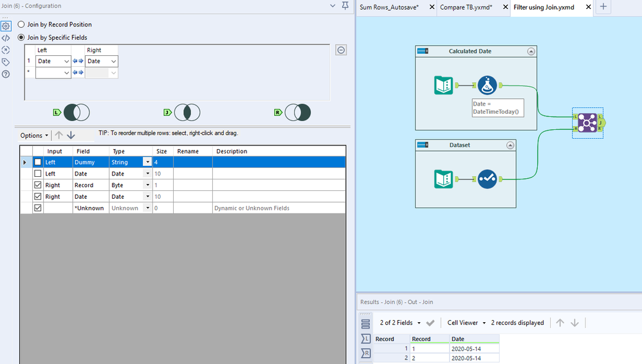Check the Left Dummy field checkbox
Screen dimensions: 642x364
38,162
